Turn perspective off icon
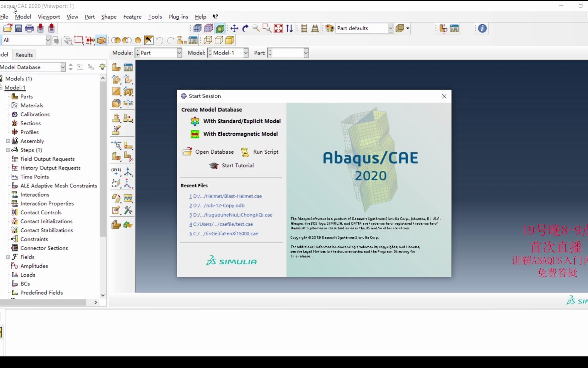Viewport: 588px width, 368px height. (x=304, y=28)
